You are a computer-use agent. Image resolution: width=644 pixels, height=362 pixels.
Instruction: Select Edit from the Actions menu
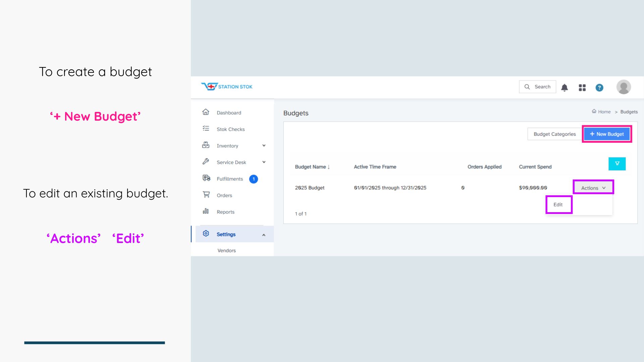click(x=558, y=204)
